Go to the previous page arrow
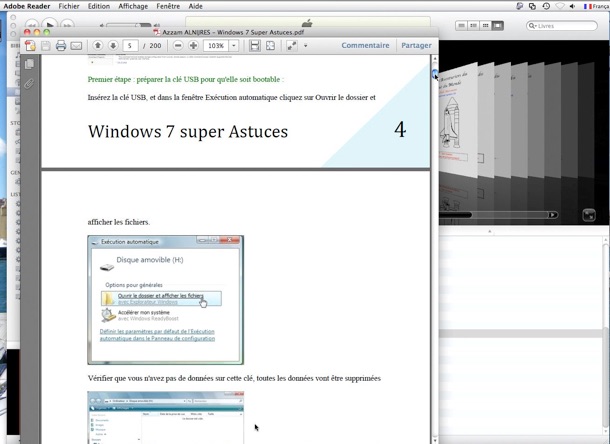 coord(98,46)
